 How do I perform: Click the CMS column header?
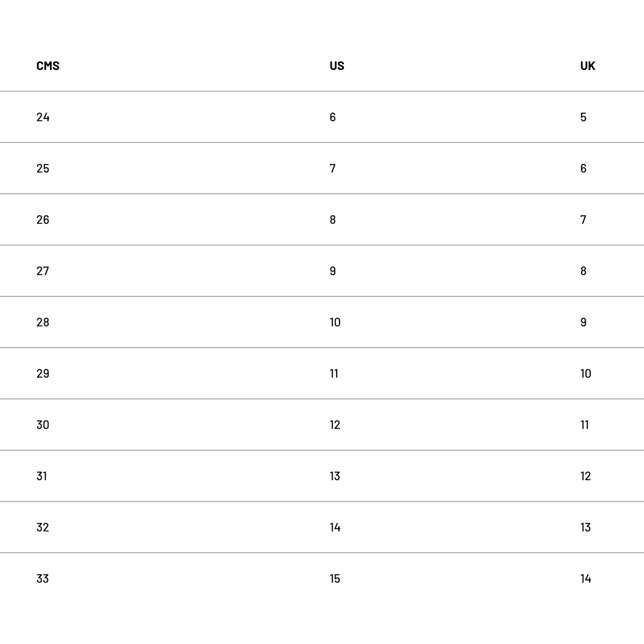coord(48,66)
